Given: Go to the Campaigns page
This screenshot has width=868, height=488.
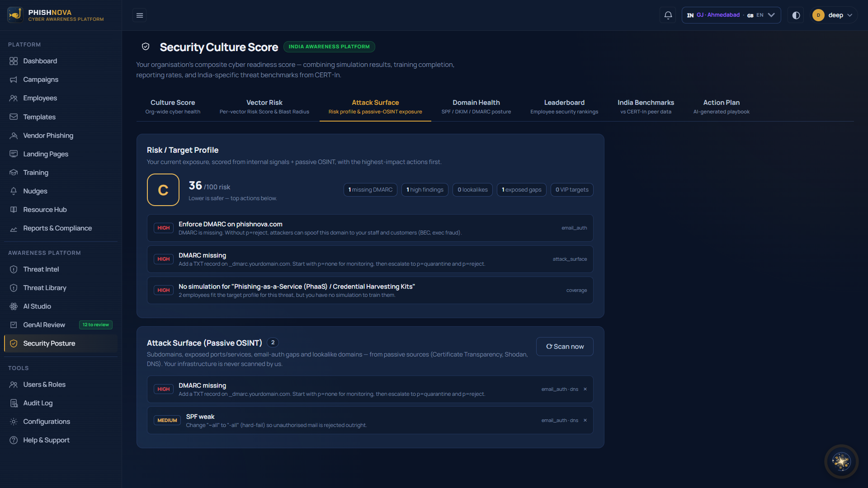Looking at the screenshot, I should point(61,80).
